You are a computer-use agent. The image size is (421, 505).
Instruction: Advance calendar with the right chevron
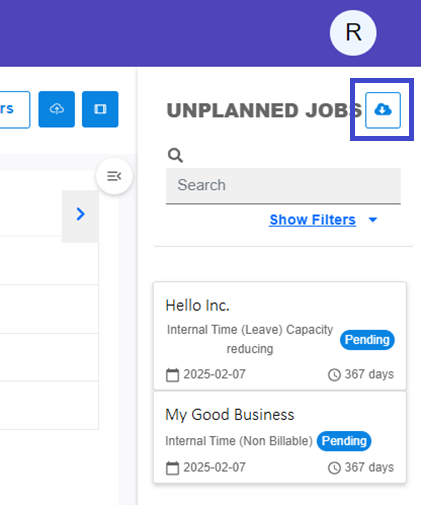(x=80, y=214)
